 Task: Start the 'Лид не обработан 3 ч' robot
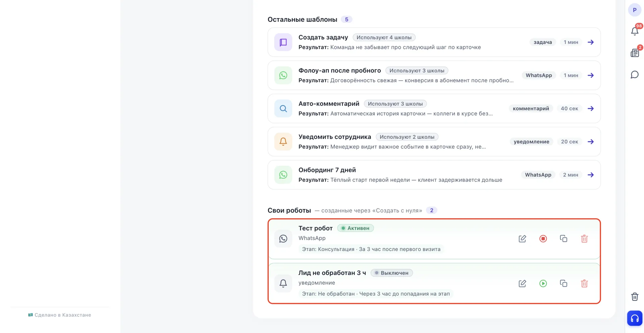[543, 284]
